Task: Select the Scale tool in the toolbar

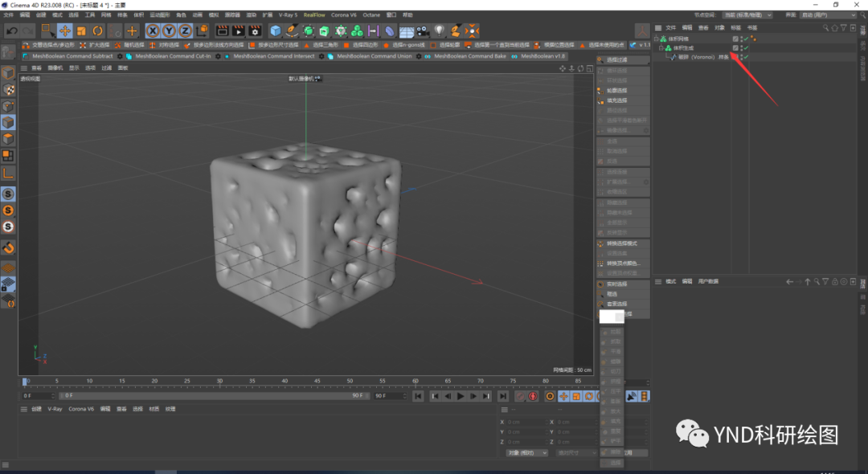Action: (x=81, y=31)
